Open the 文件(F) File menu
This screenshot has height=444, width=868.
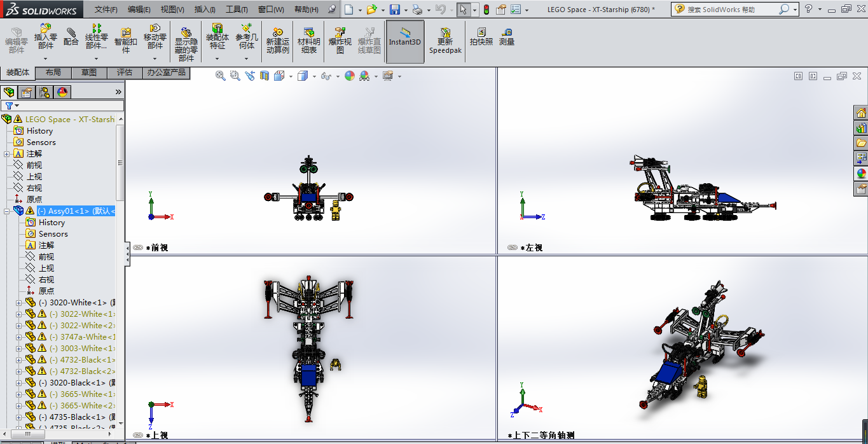(x=106, y=10)
